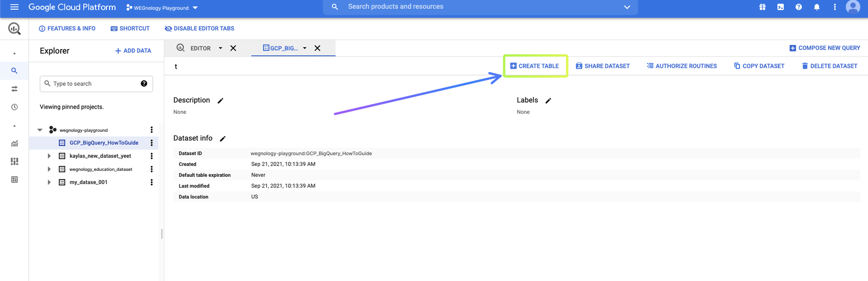Click Share Dataset
The height and width of the screenshot is (281, 868).
[x=603, y=66]
